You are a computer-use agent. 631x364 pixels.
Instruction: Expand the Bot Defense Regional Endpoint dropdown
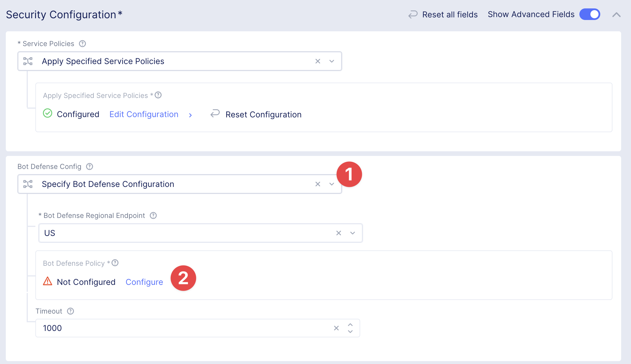(x=353, y=233)
